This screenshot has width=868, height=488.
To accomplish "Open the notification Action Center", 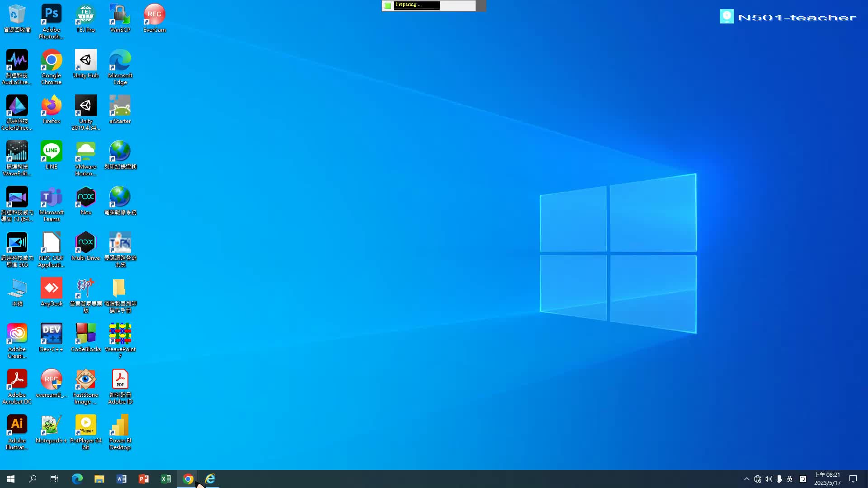I will point(853,479).
